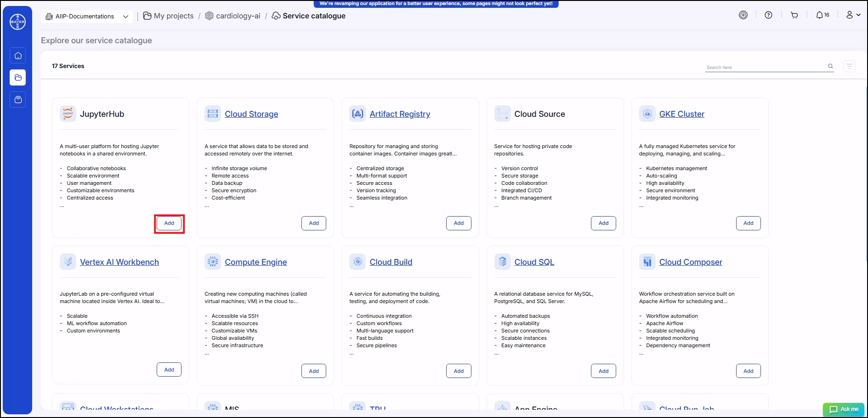868x418 pixels.
Task: Add the Compute Engine service
Action: [314, 371]
